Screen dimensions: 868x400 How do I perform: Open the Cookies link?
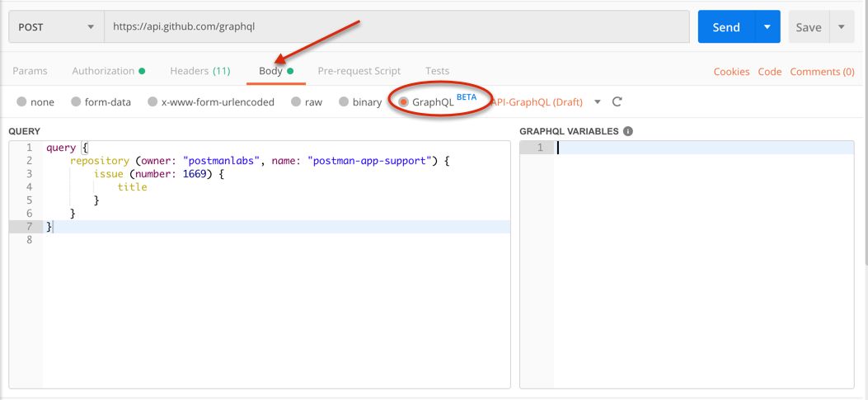pyautogui.click(x=731, y=72)
